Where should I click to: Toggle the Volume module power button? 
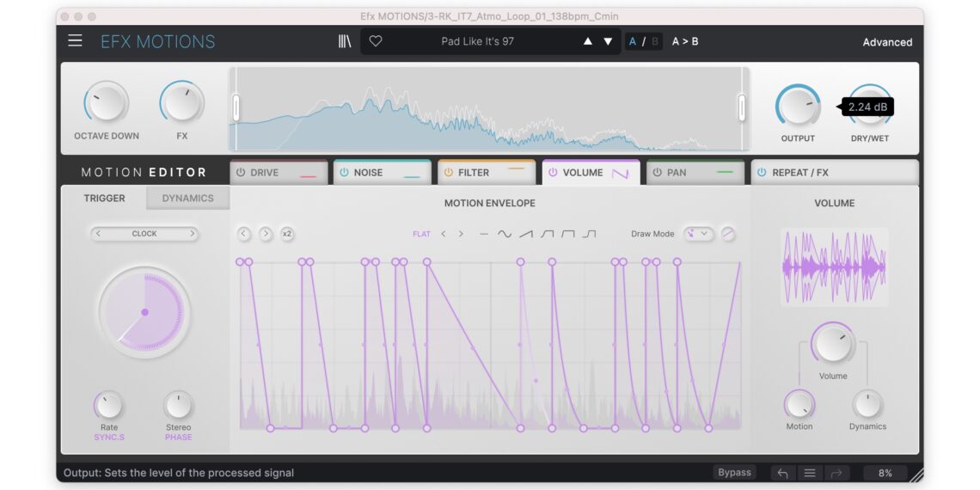553,173
